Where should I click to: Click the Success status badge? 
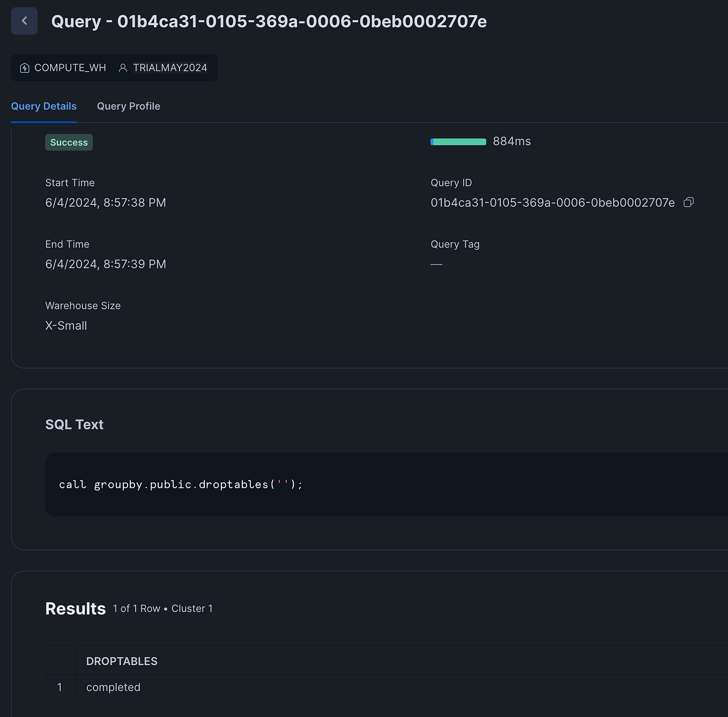click(69, 142)
